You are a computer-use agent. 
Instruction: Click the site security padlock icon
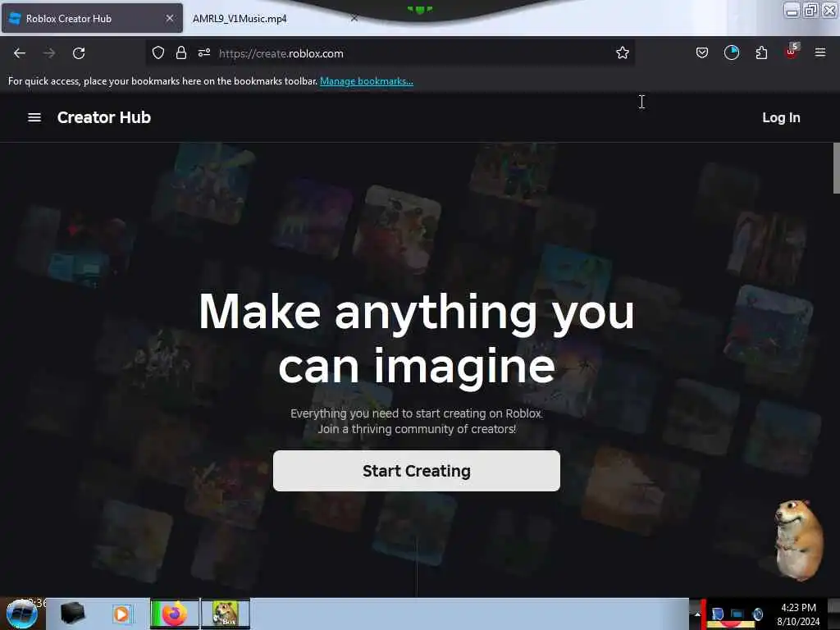[181, 52]
